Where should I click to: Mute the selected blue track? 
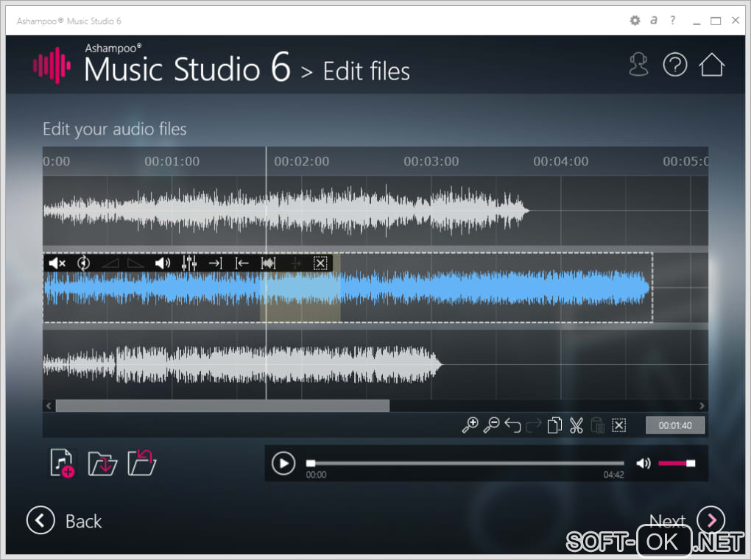57,263
